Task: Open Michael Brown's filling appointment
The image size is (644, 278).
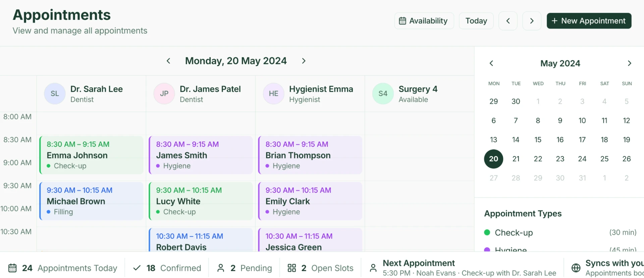Action: tap(91, 201)
